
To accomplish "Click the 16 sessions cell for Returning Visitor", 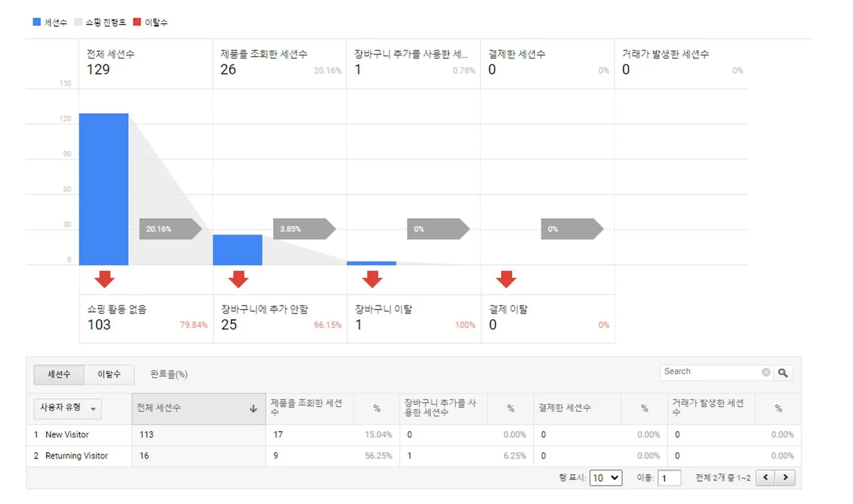I will [199, 456].
